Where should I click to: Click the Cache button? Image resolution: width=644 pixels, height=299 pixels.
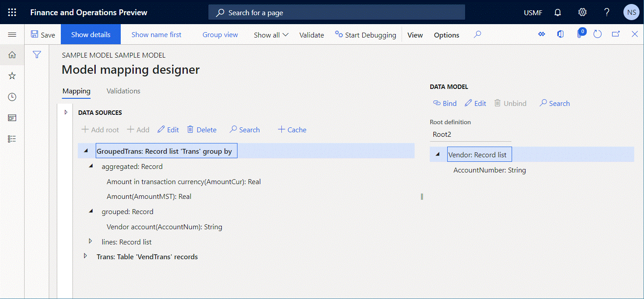click(292, 130)
